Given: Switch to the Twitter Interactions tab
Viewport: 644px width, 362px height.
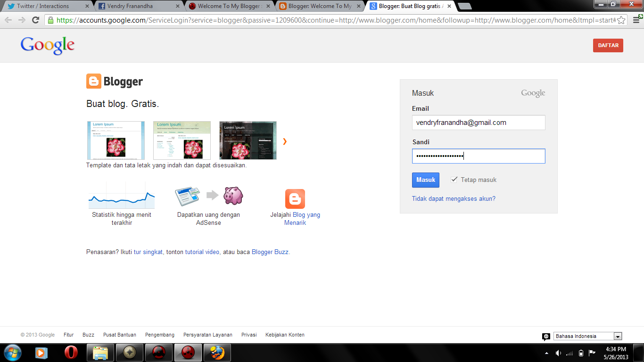Looking at the screenshot, I should point(42,6).
